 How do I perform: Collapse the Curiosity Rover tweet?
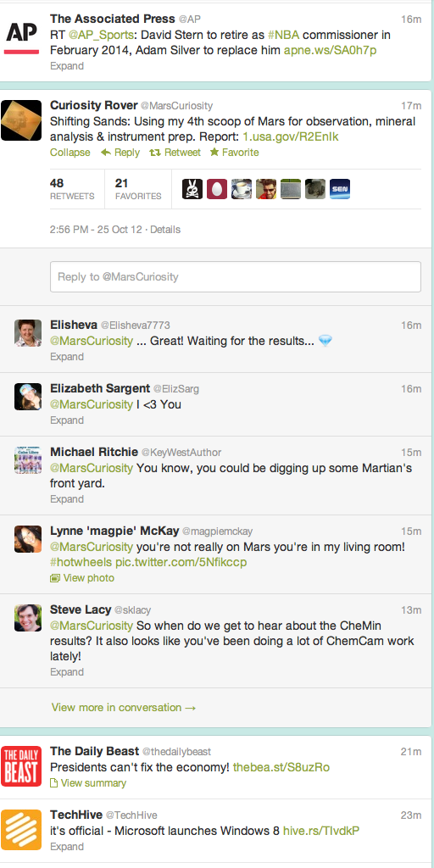[70, 153]
